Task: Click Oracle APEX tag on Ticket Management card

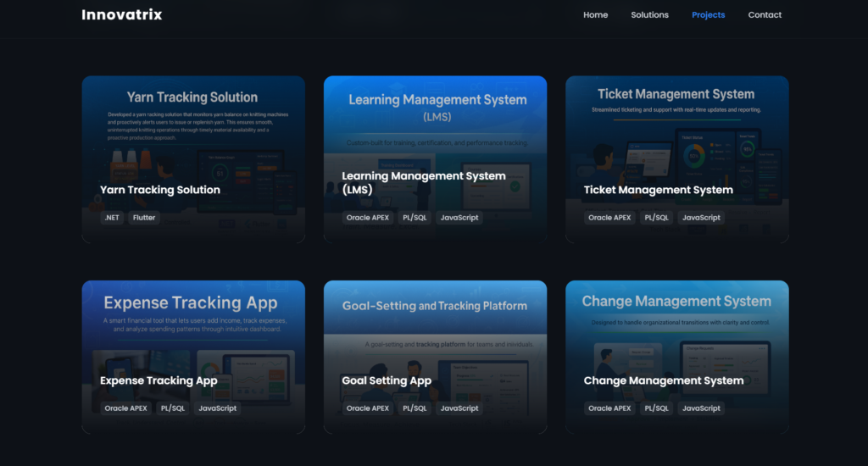Action: coord(609,218)
